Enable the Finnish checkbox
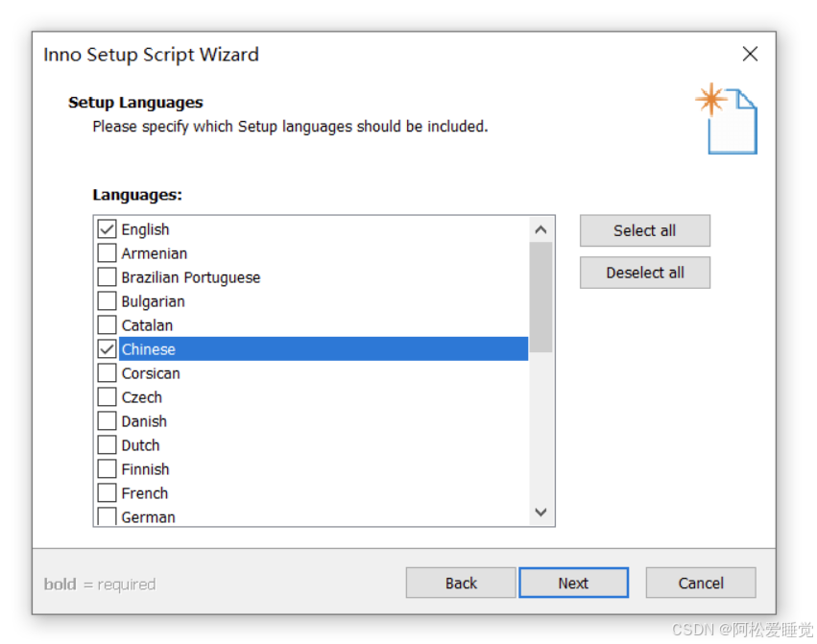The image size is (817, 644). (x=107, y=468)
